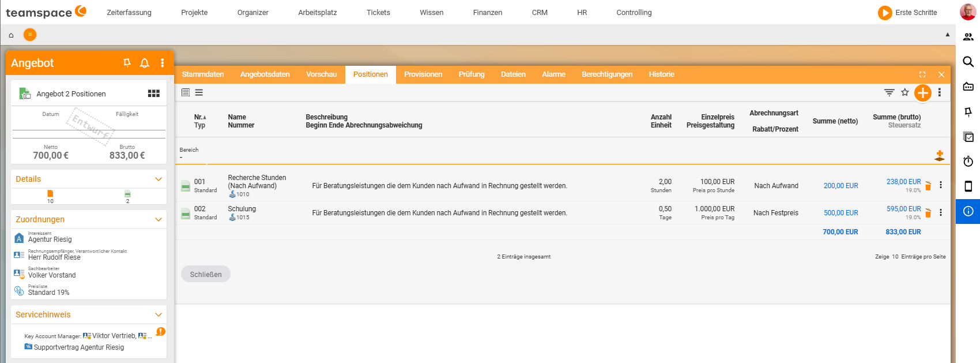Click Recherche Stunden position name
The height and width of the screenshot is (363, 980).
coord(257,182)
